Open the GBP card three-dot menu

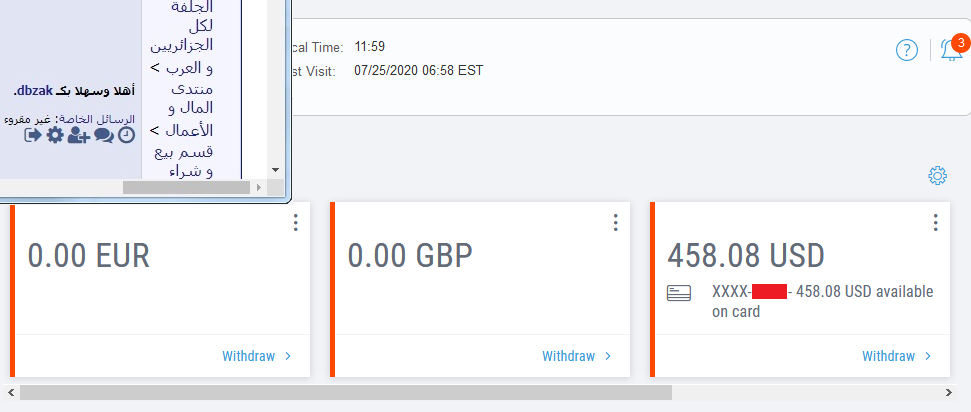point(615,223)
